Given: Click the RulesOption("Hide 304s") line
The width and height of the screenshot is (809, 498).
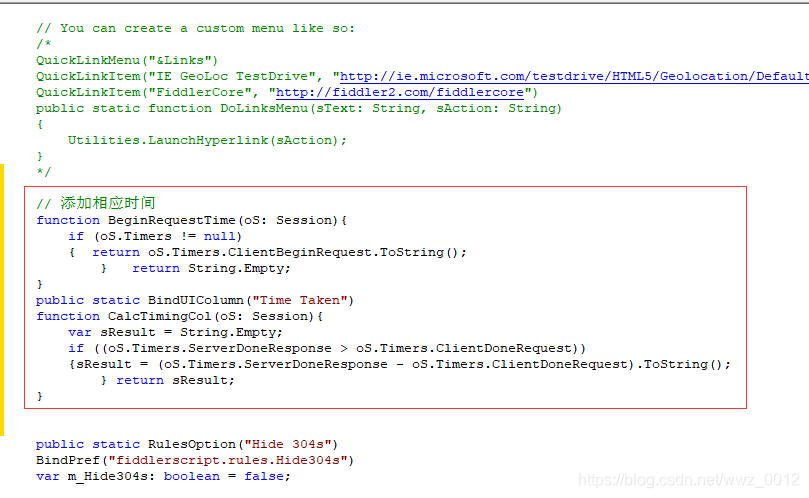Looking at the screenshot, I should [x=187, y=444].
